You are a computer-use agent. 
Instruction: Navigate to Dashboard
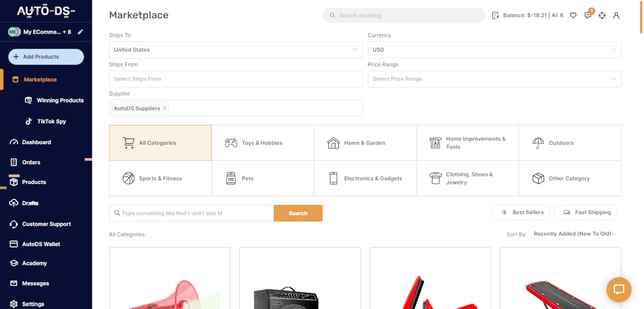click(x=31, y=142)
